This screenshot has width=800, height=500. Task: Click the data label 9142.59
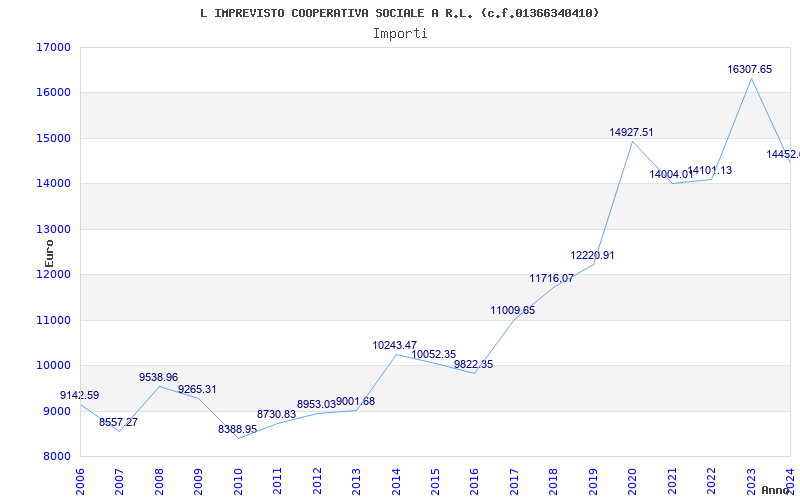click(80, 395)
